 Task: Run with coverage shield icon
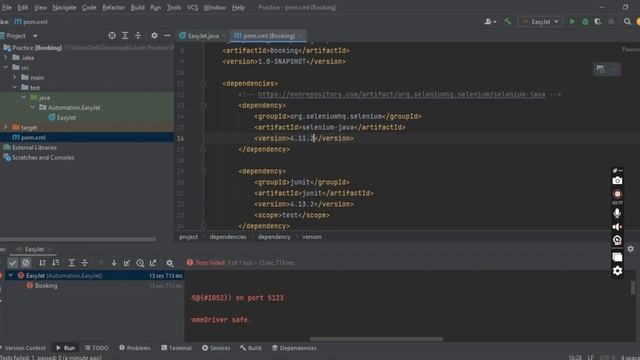598,22
